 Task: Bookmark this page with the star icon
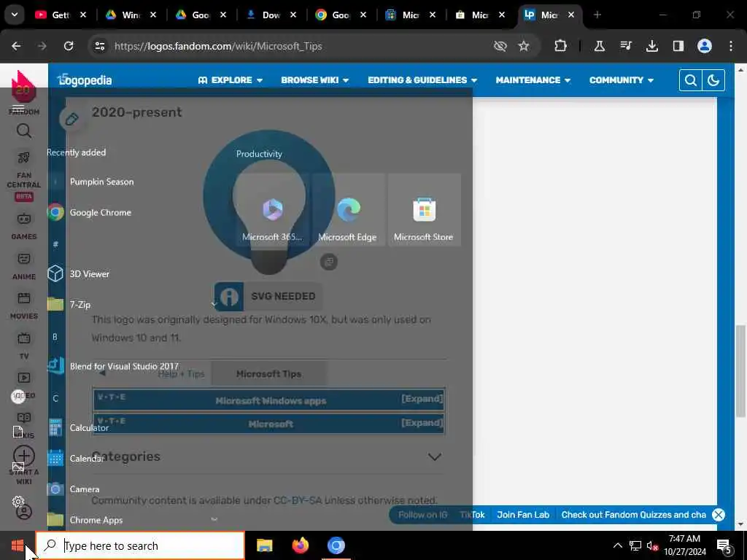point(524,46)
